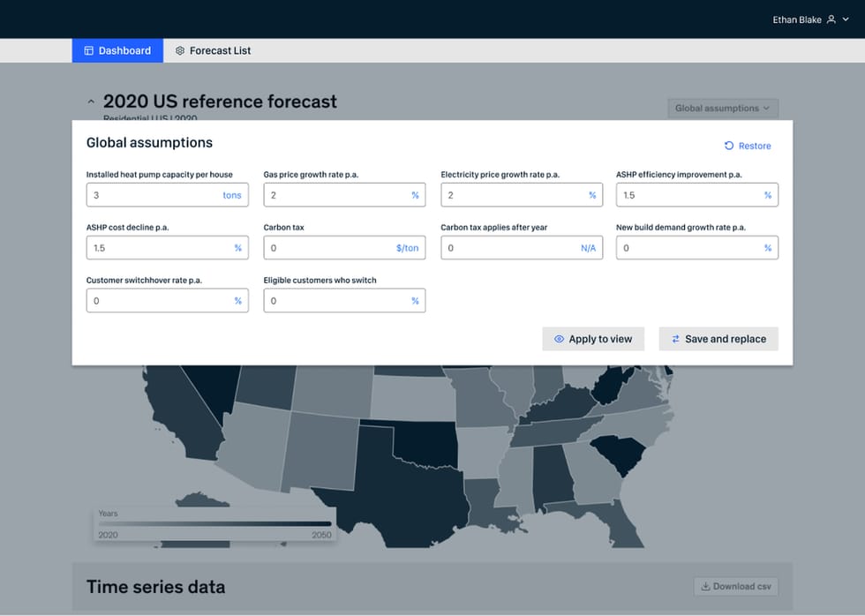Edit Eligible customers who switch field
Image resolution: width=865 pixels, height=616 pixels.
(x=344, y=301)
